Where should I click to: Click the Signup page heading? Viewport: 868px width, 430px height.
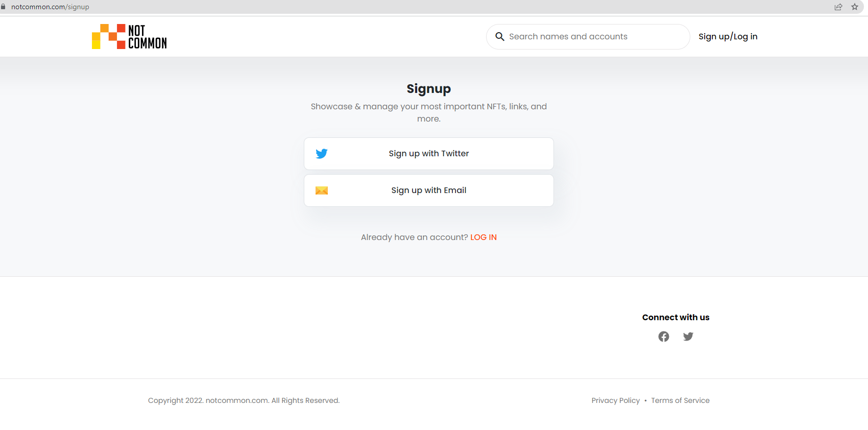click(x=429, y=89)
